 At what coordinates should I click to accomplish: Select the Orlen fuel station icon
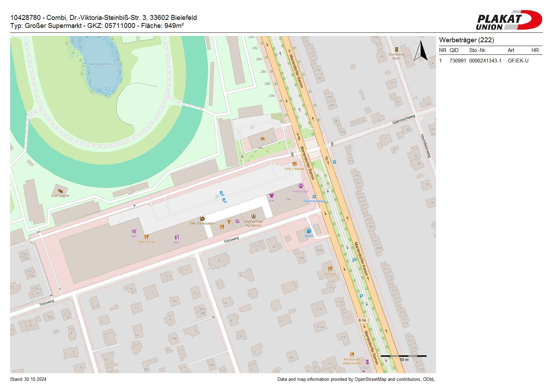(x=309, y=231)
